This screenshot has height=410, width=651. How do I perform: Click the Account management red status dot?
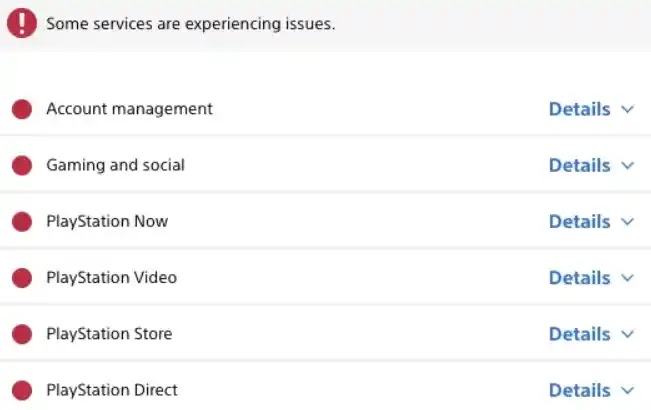point(21,109)
